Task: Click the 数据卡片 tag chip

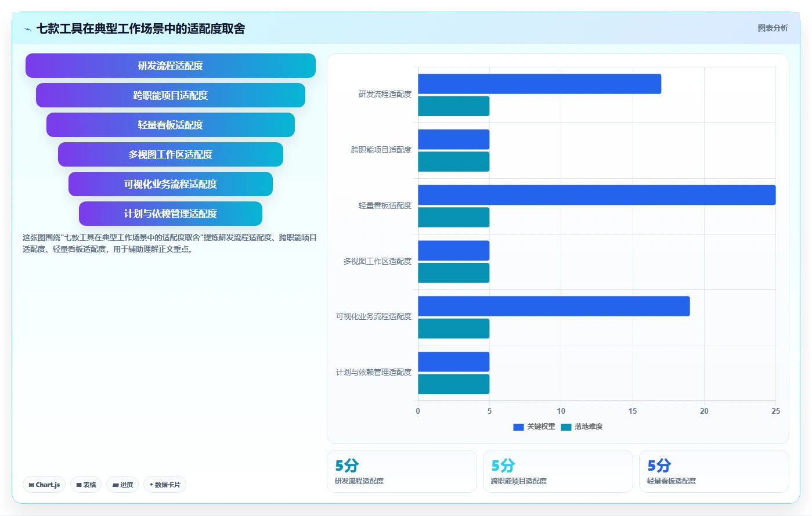Action: (165, 485)
